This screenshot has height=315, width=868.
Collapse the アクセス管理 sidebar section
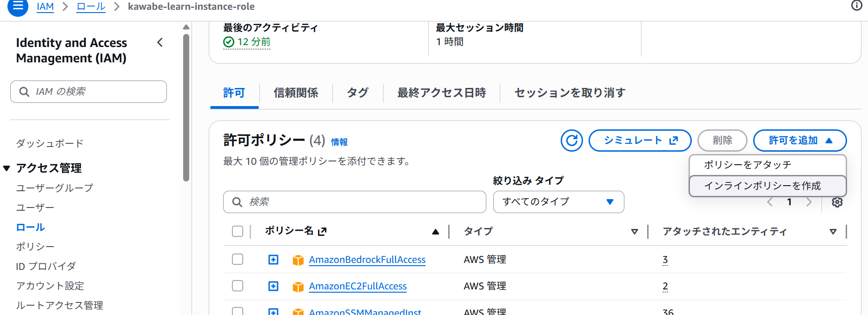[x=7, y=168]
